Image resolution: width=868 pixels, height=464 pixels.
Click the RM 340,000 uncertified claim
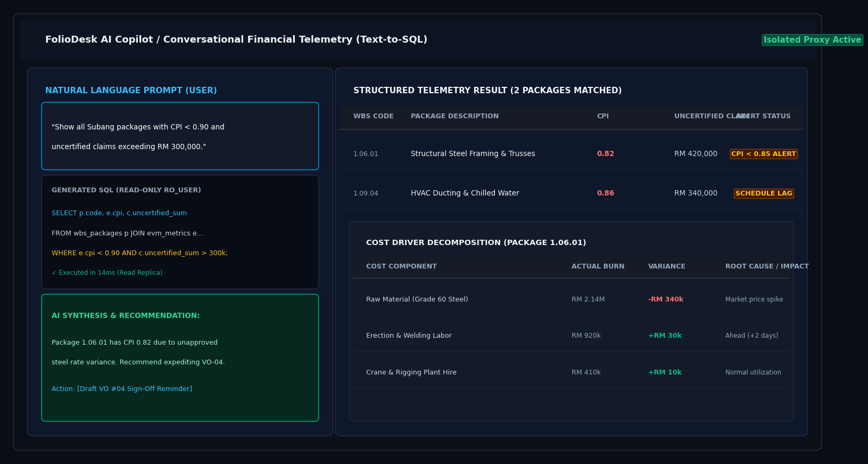pos(696,193)
